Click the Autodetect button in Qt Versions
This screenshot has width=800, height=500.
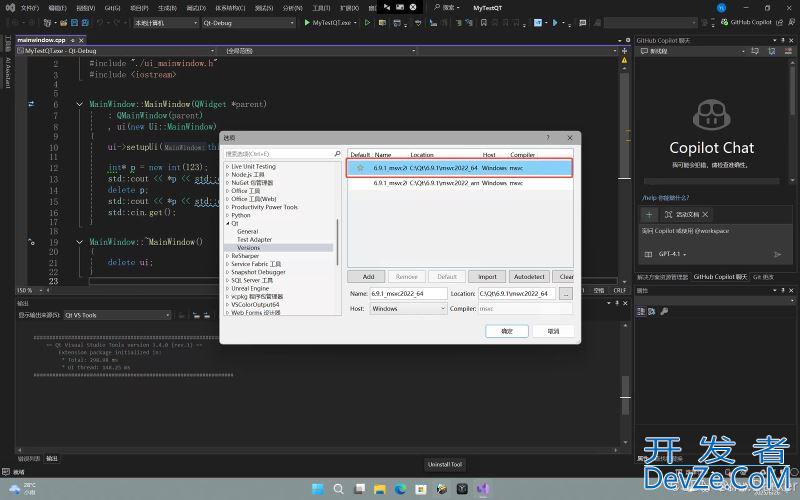point(529,277)
